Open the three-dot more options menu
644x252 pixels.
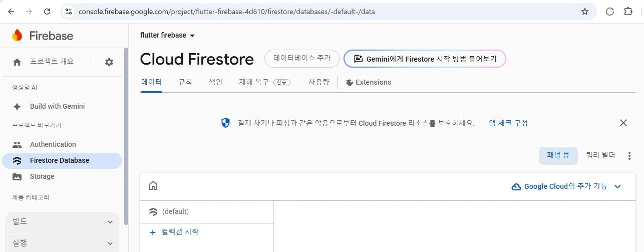point(629,156)
